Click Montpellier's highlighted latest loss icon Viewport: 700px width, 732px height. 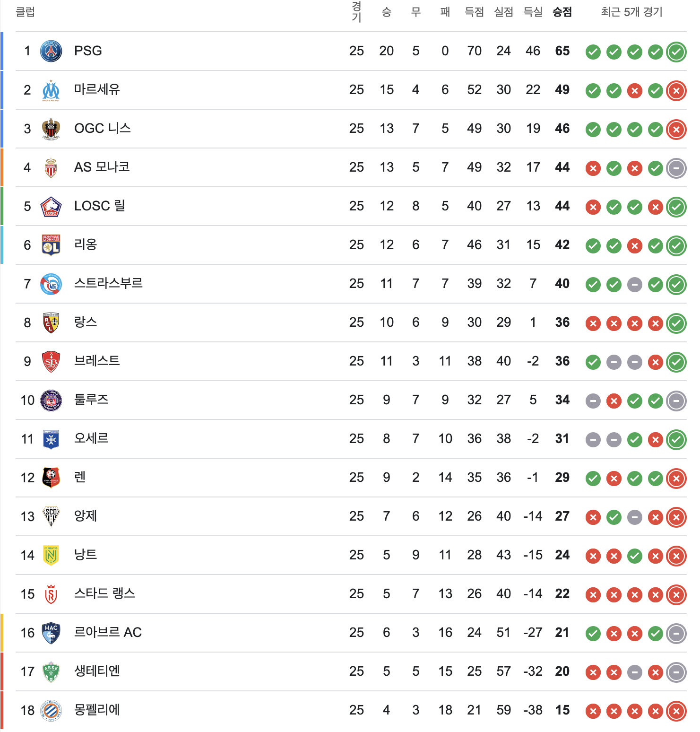point(676,711)
